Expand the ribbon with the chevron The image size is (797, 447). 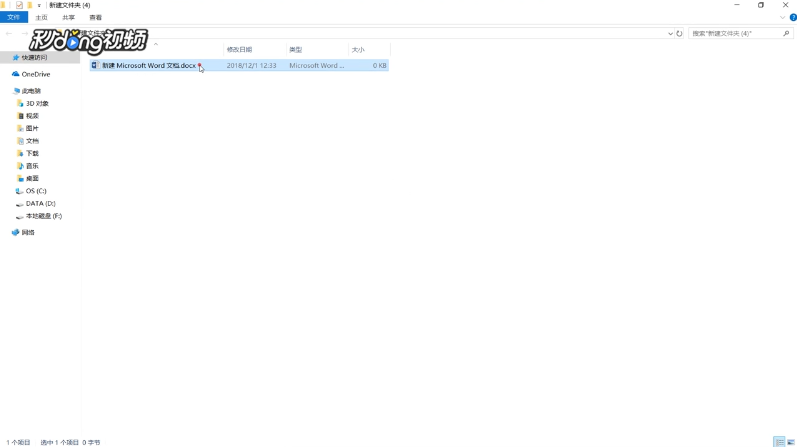pyautogui.click(x=782, y=17)
